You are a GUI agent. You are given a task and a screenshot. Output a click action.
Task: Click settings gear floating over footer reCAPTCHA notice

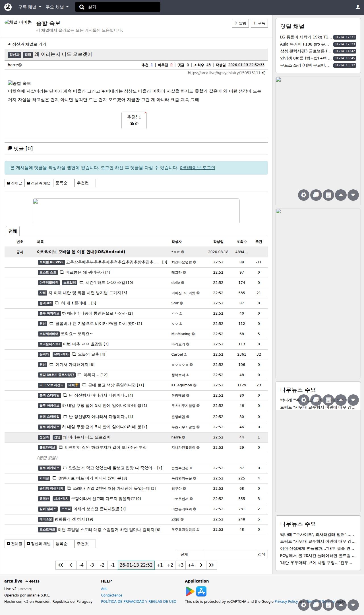(304, 605)
